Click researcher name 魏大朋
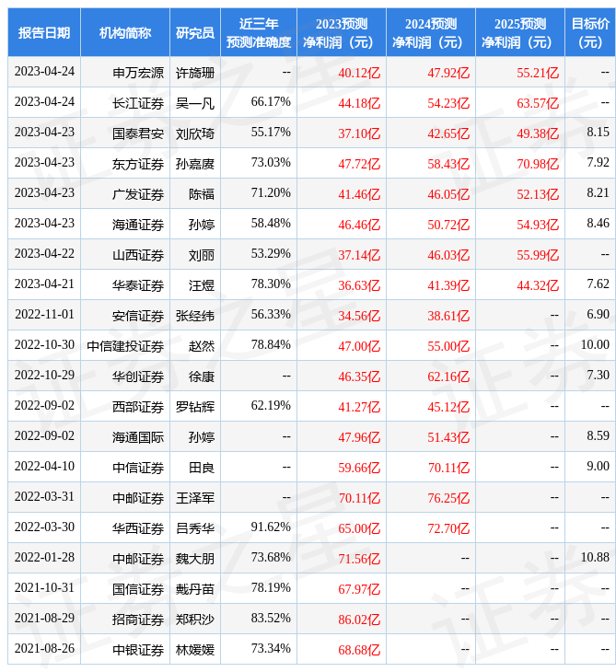 tap(195, 559)
